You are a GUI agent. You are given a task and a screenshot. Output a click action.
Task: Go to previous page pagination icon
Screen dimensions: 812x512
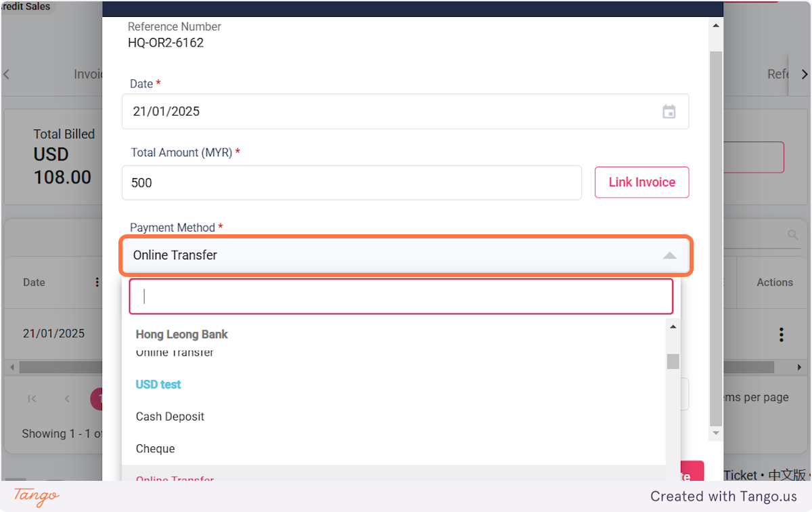coord(67,398)
